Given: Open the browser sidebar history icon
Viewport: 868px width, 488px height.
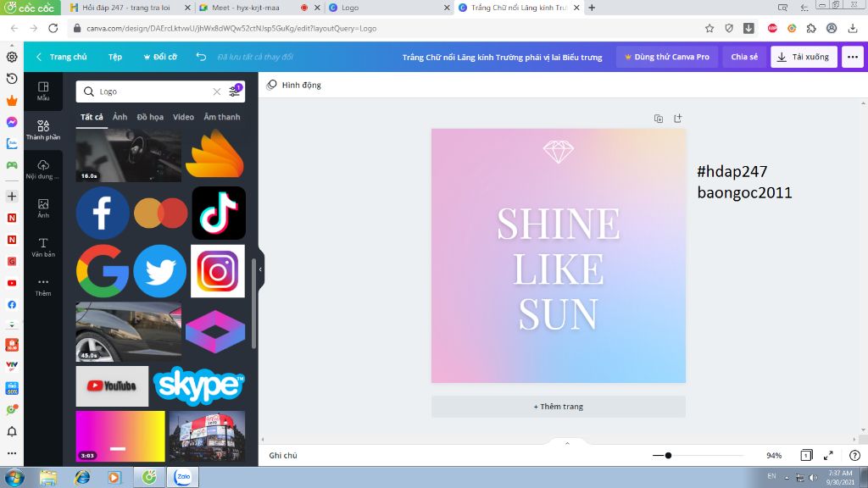Looking at the screenshot, I should point(12,79).
